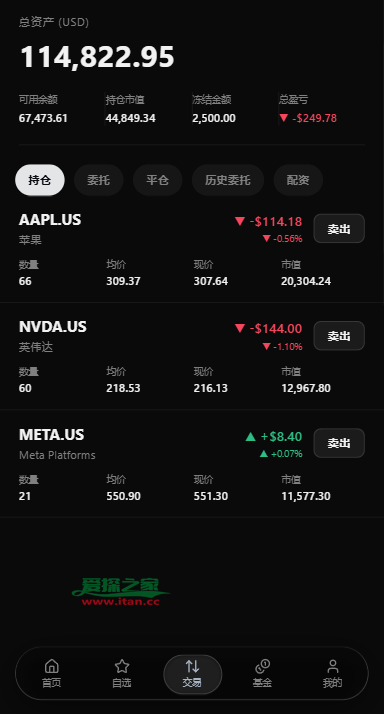
Task: Click the green up triangle on META.US
Action: (250, 437)
